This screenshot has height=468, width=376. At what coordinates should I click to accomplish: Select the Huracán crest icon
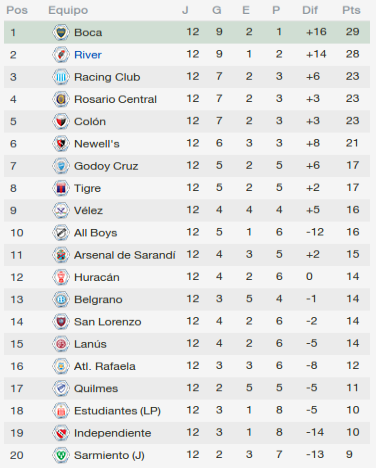point(61,277)
